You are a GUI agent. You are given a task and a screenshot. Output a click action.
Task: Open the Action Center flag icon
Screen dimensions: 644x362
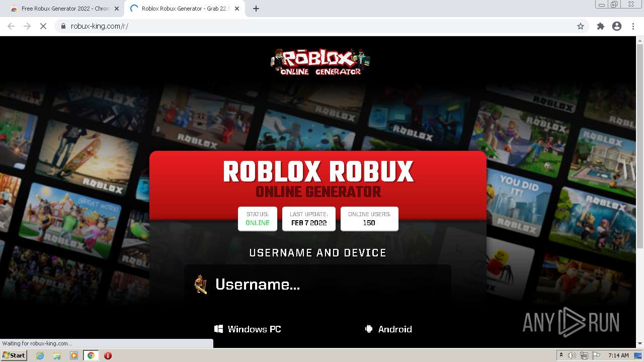[x=596, y=355]
